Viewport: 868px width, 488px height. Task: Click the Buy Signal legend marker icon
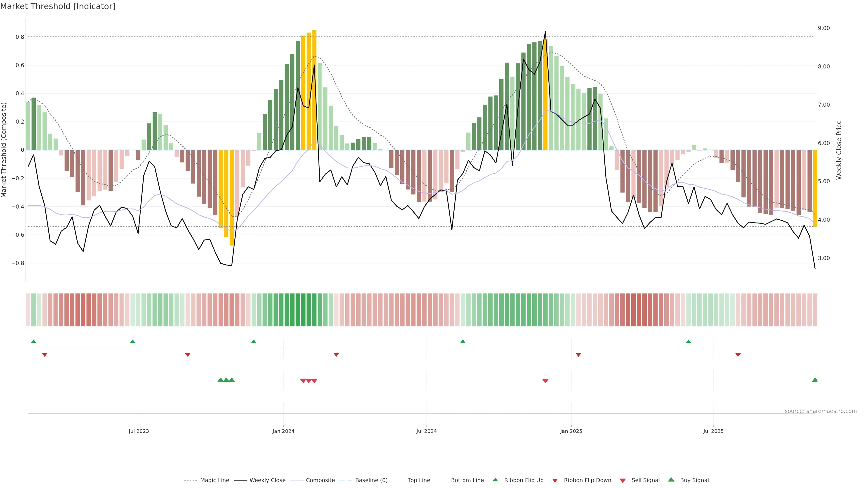point(671,480)
